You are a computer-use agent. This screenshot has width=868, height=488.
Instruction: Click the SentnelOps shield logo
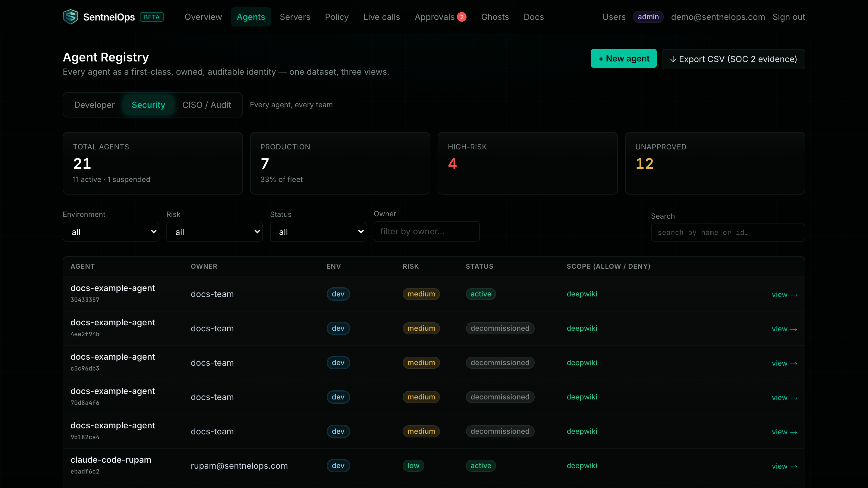pyautogui.click(x=71, y=17)
